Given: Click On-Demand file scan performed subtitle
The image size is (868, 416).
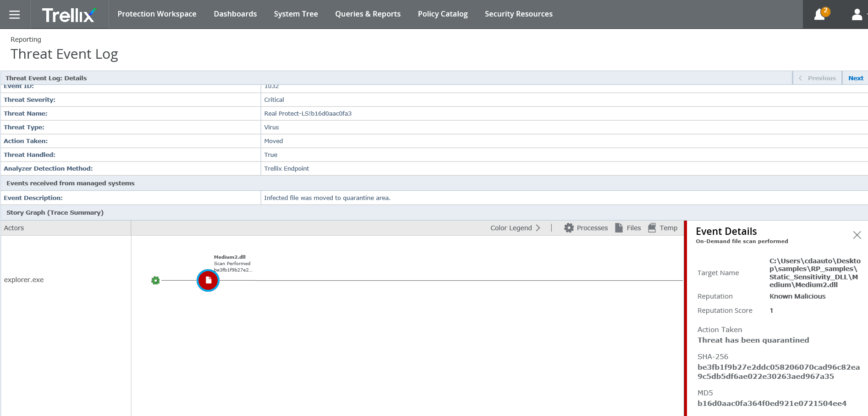Looking at the screenshot, I should point(742,241).
